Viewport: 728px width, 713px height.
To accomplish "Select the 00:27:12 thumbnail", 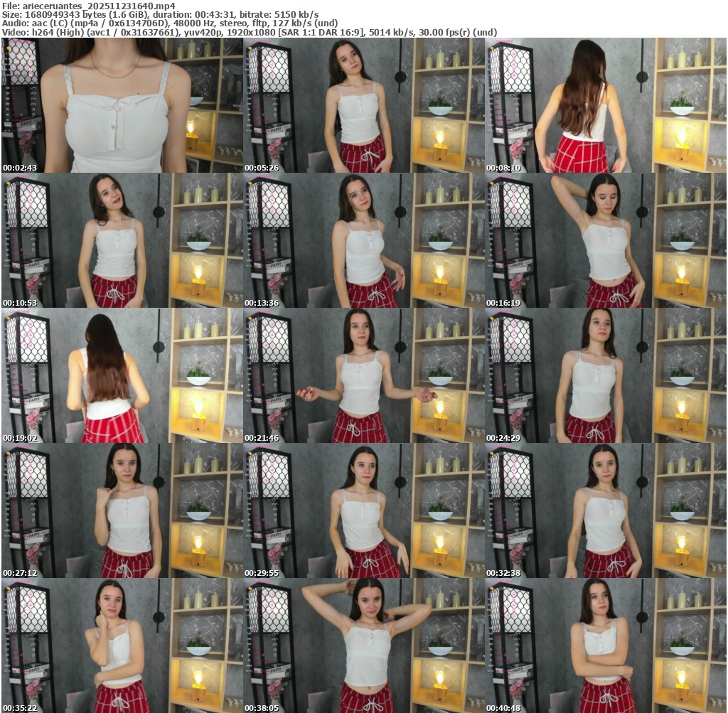I will (x=122, y=510).
